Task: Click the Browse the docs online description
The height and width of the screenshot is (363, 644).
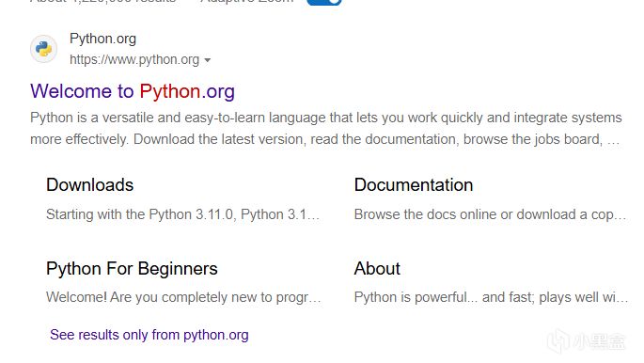Action: tap(490, 214)
